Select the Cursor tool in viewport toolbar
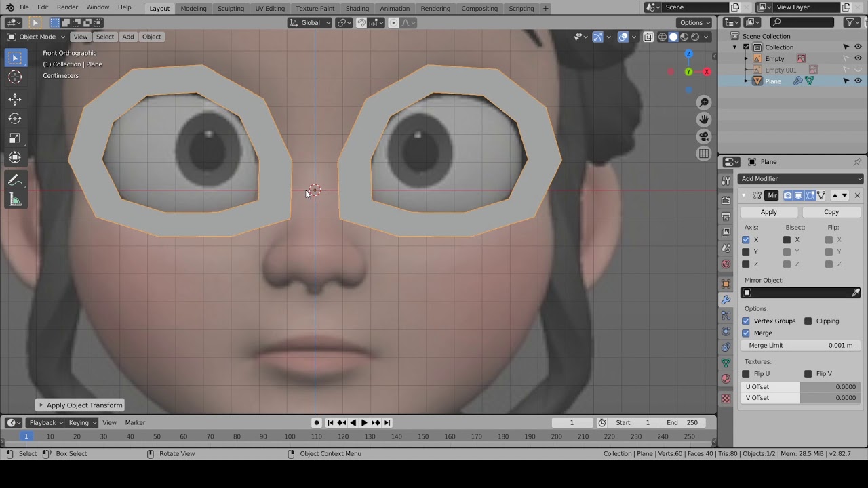The height and width of the screenshot is (488, 868). (x=15, y=77)
